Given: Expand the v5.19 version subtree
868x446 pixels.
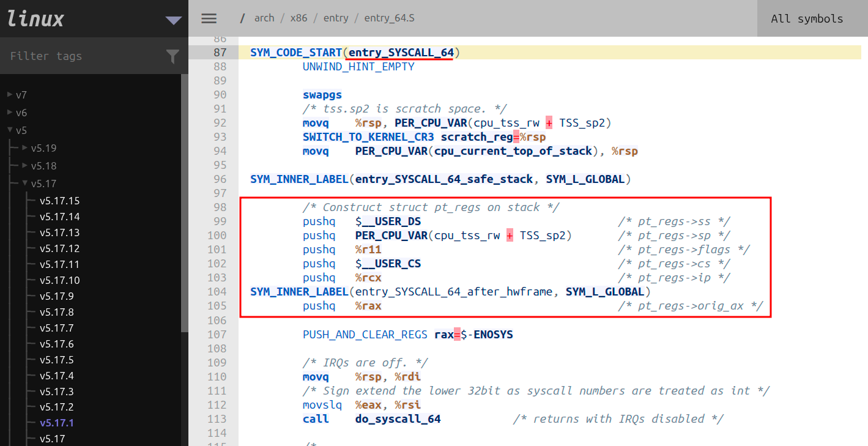Looking at the screenshot, I should pyautogui.click(x=25, y=148).
